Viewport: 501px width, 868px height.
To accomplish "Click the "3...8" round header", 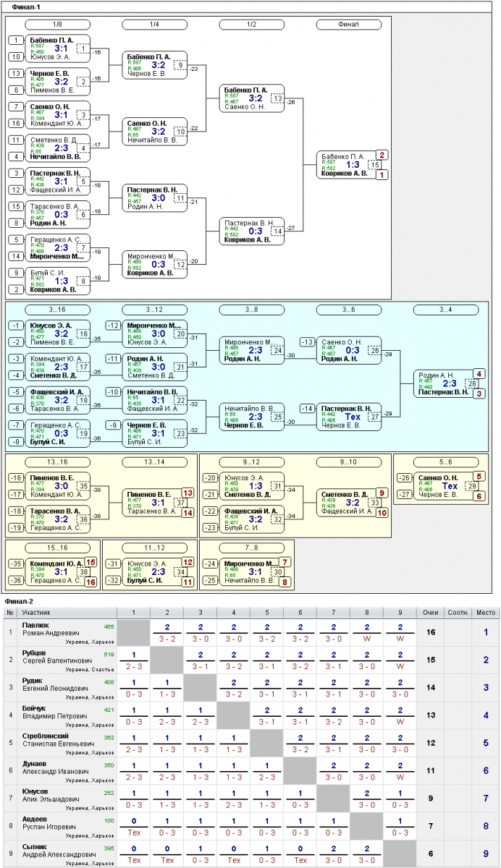I will (x=252, y=310).
